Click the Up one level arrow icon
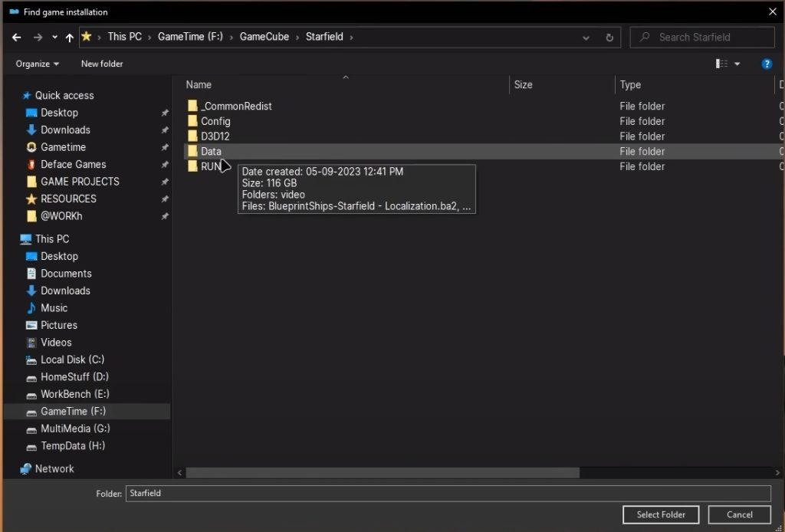This screenshot has height=532, width=785. 69,37
